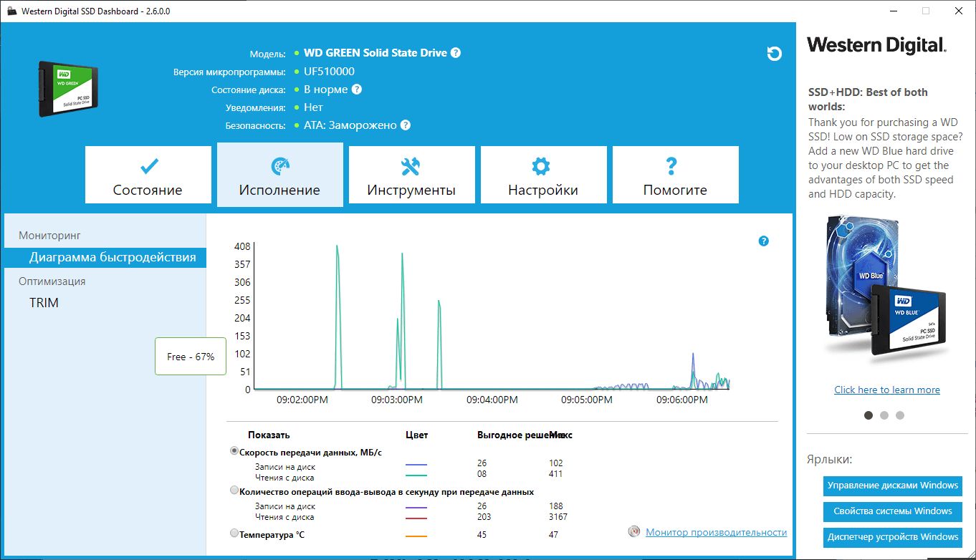The width and height of the screenshot is (976, 560).
Task: Select the 'Количество операций ввода-вывода' radio button
Action: [x=234, y=491]
